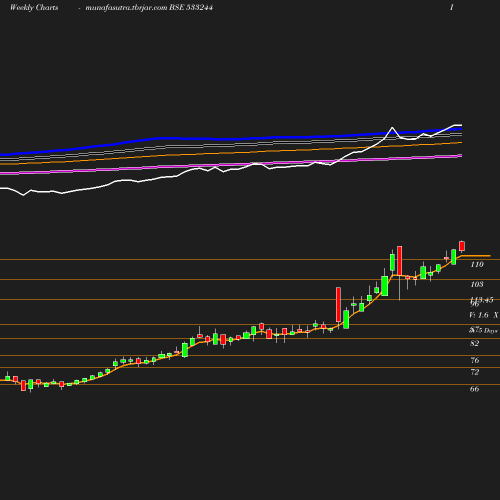Image resolution: width=500 pixels, height=500 pixels.
Task: Click the latest red candlestick at far right
Action: point(462,246)
